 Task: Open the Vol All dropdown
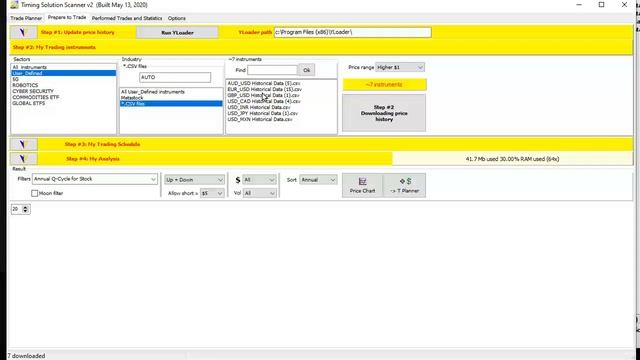coord(259,193)
